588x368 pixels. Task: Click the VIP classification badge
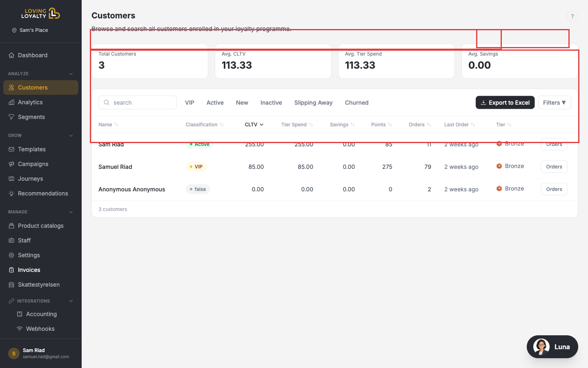point(196,167)
